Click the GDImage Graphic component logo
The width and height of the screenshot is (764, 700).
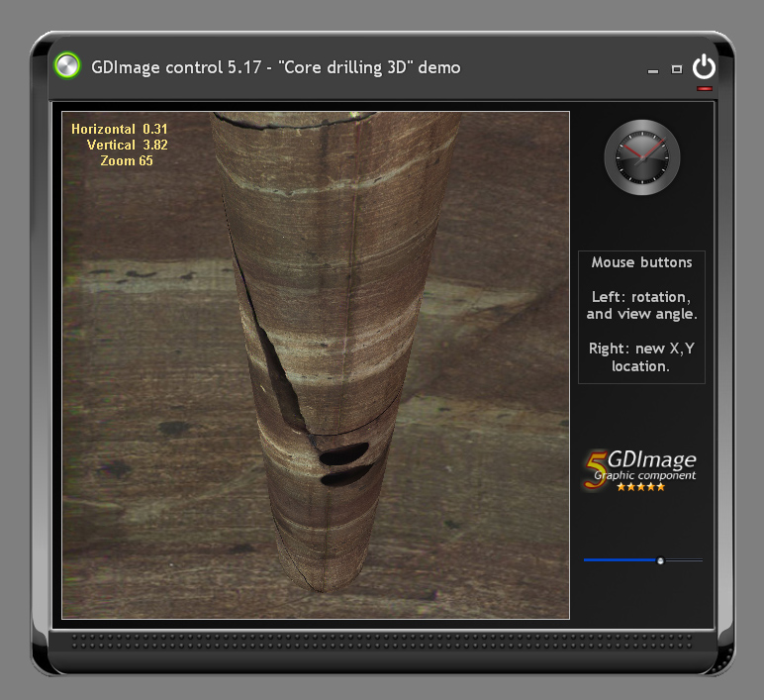coord(640,470)
